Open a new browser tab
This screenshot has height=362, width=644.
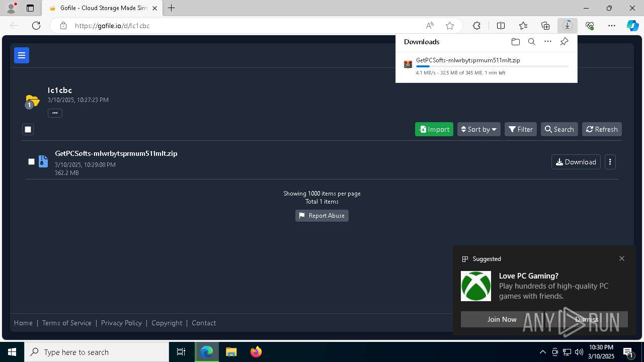tap(172, 8)
